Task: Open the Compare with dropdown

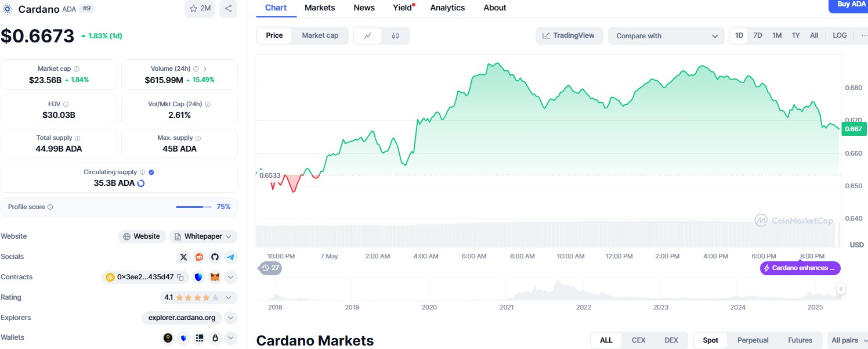Action: 666,36
